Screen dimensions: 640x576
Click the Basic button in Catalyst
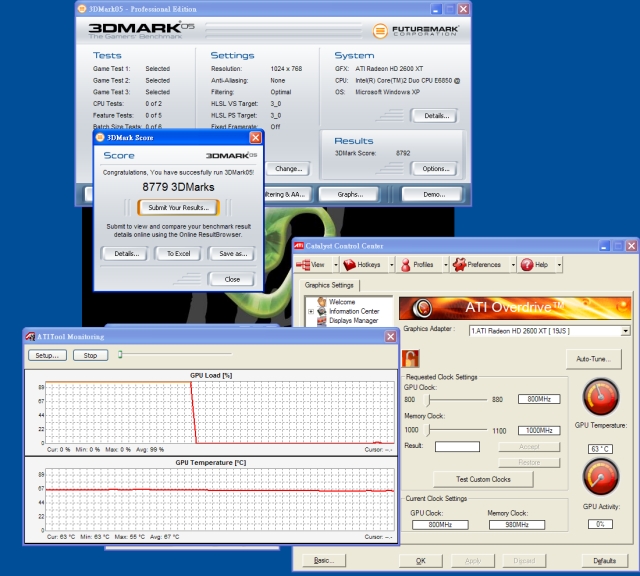tap(324, 560)
